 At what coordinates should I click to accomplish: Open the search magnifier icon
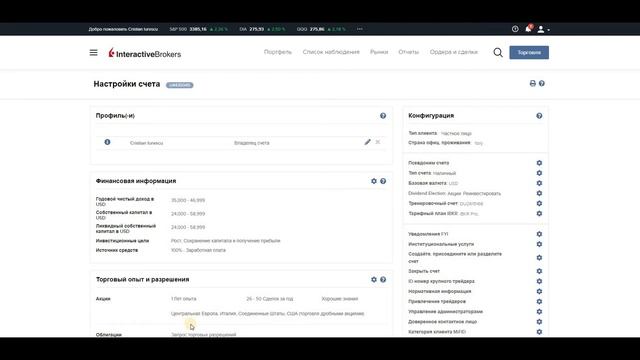point(498,52)
